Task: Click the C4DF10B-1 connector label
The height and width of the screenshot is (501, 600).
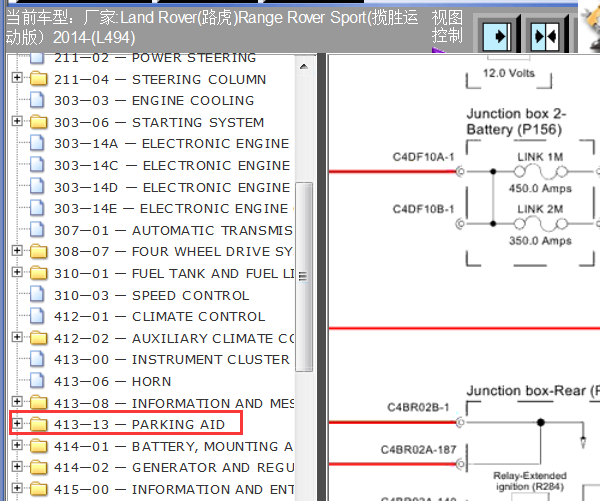Action: 423,209
